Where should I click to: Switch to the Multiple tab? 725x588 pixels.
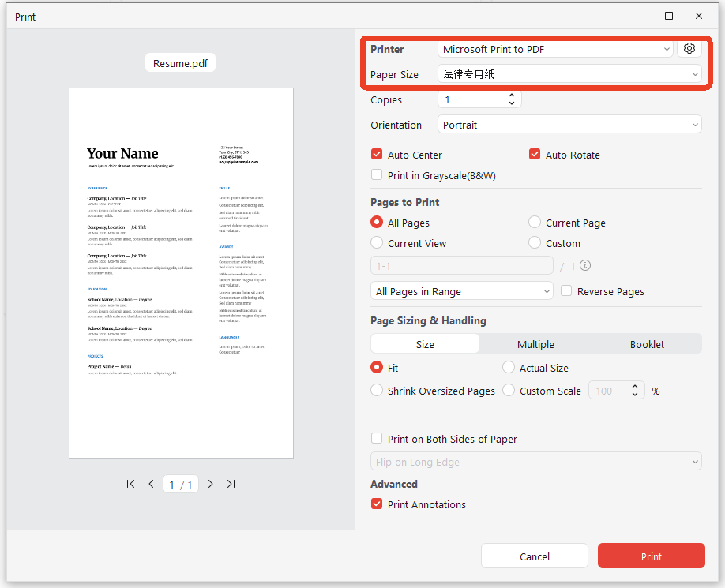click(x=535, y=344)
